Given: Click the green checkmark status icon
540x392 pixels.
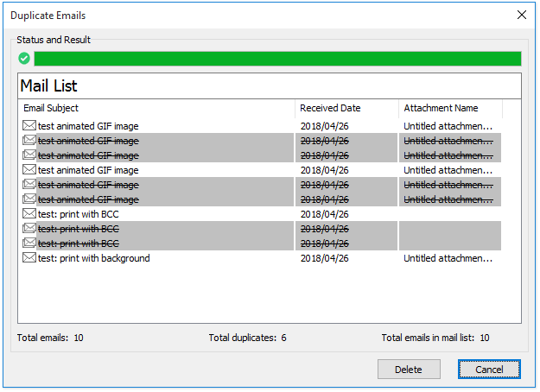Looking at the screenshot, I should 24,59.
